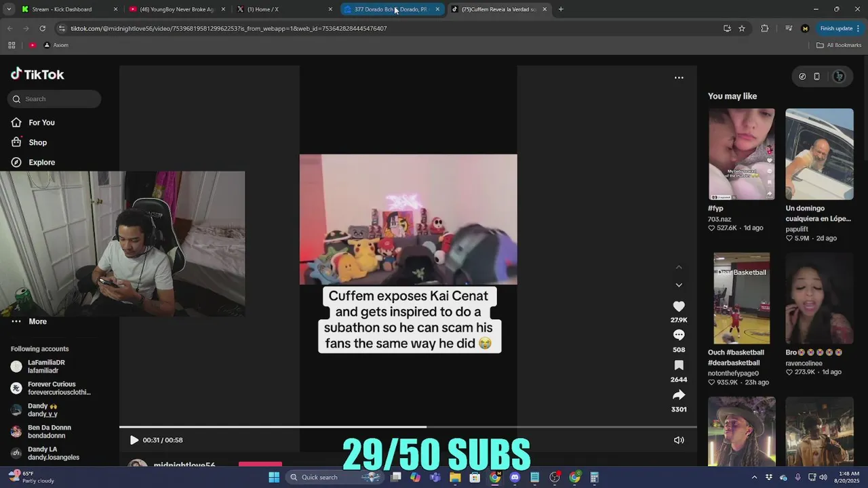The height and width of the screenshot is (488, 868).
Task: Switch to the Home / X tab
Action: coord(285,9)
